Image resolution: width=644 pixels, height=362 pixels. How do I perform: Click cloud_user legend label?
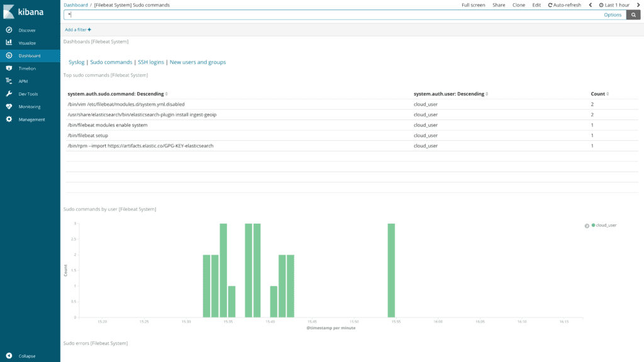point(606,226)
